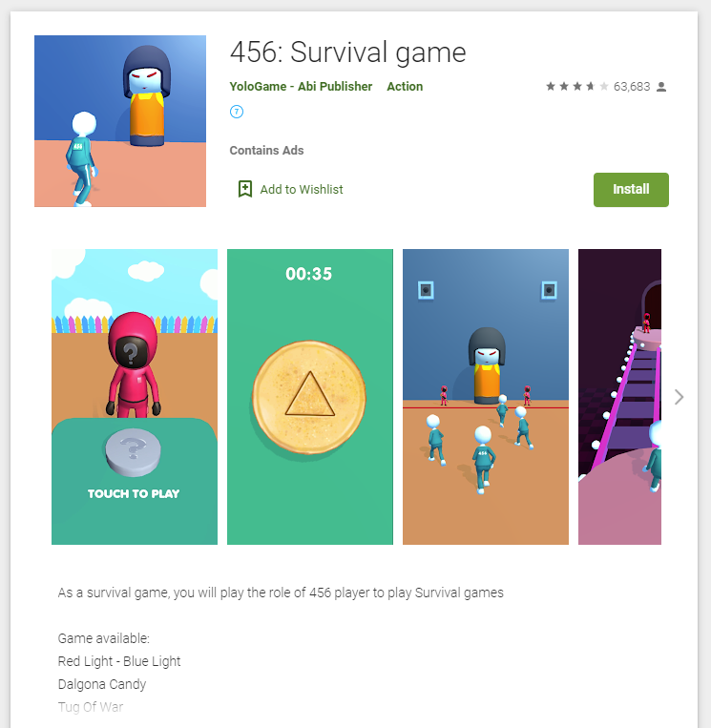711x728 pixels.
Task: Open the Dalgona candy timer screenshot
Action: pyautogui.click(x=310, y=397)
